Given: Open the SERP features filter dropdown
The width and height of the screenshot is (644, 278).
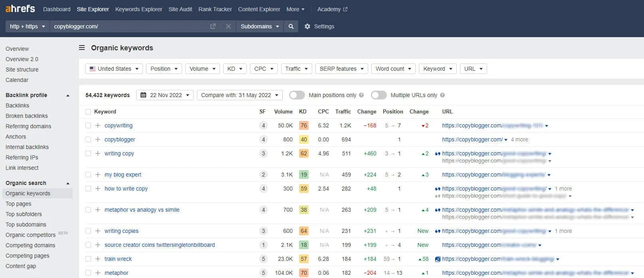Looking at the screenshot, I should point(341,69).
